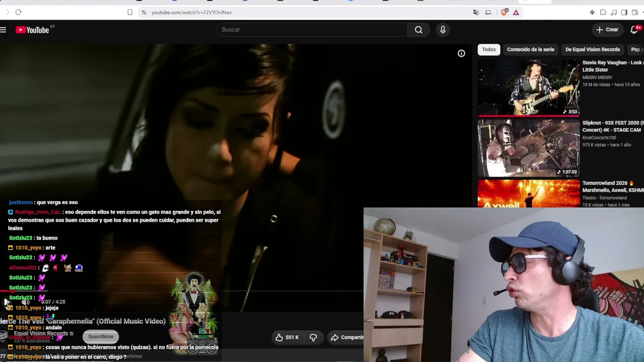Click the "cosas que nunca hubieramos visto" chat message

(x=114, y=347)
